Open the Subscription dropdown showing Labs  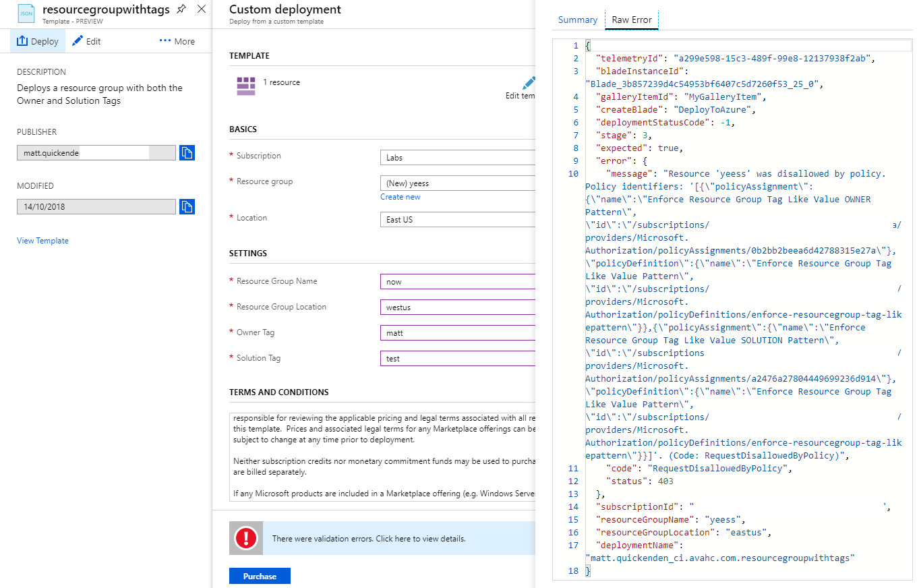(458, 158)
